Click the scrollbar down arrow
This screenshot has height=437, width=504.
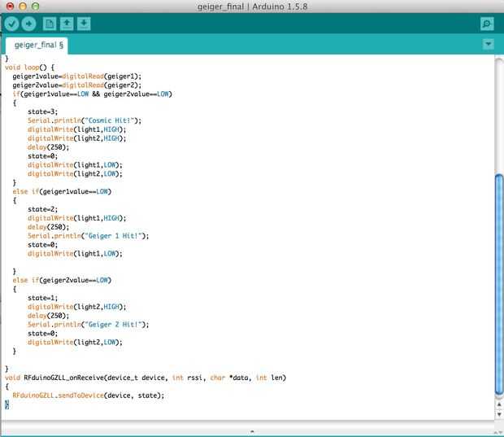tap(499, 414)
